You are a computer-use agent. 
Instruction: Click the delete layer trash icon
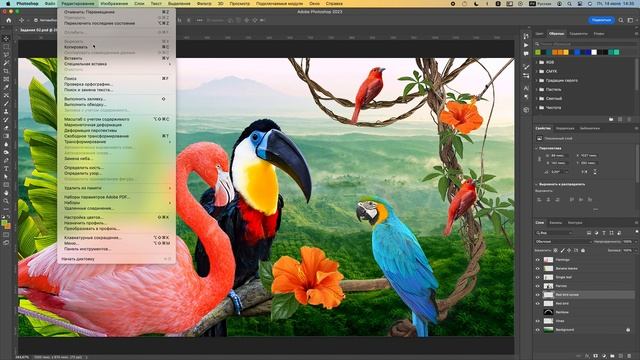click(x=629, y=356)
